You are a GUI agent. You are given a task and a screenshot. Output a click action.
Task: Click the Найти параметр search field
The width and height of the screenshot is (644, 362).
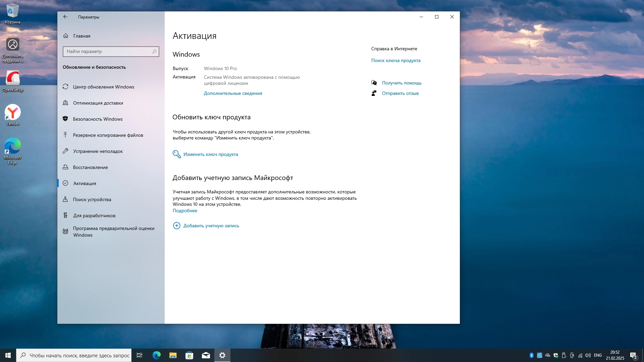[107, 51]
